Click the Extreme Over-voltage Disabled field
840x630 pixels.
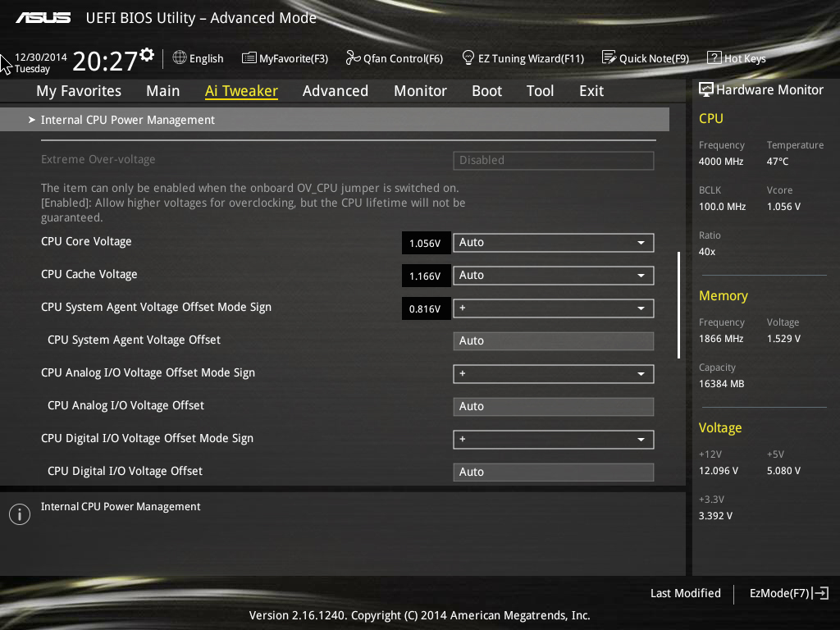(554, 160)
